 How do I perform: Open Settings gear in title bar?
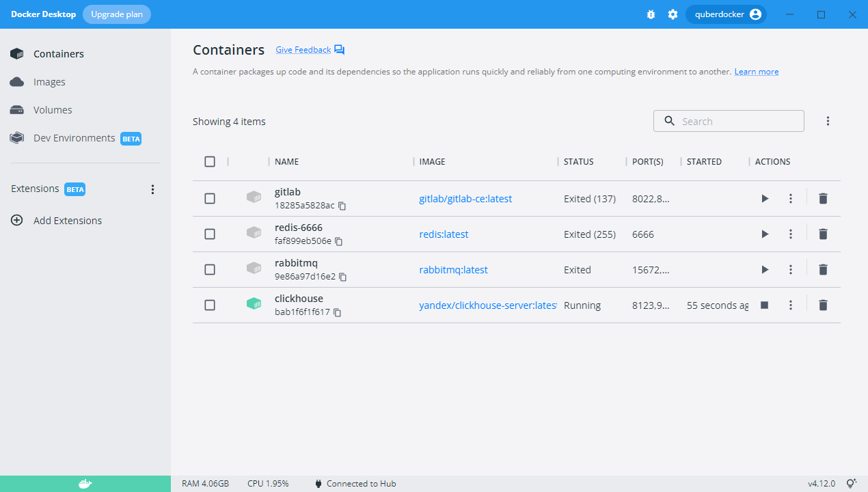point(673,14)
